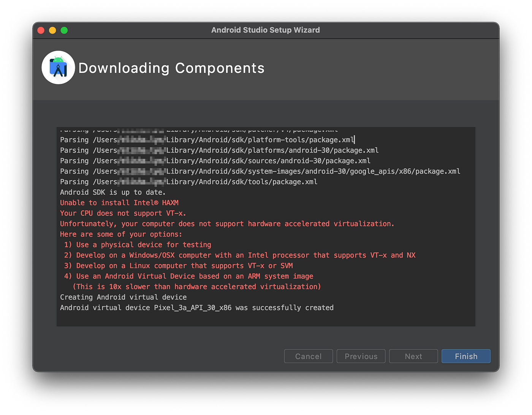Click the platforms/android-30/package.xml line
Image resolution: width=532 pixels, height=415 pixels.
click(219, 150)
